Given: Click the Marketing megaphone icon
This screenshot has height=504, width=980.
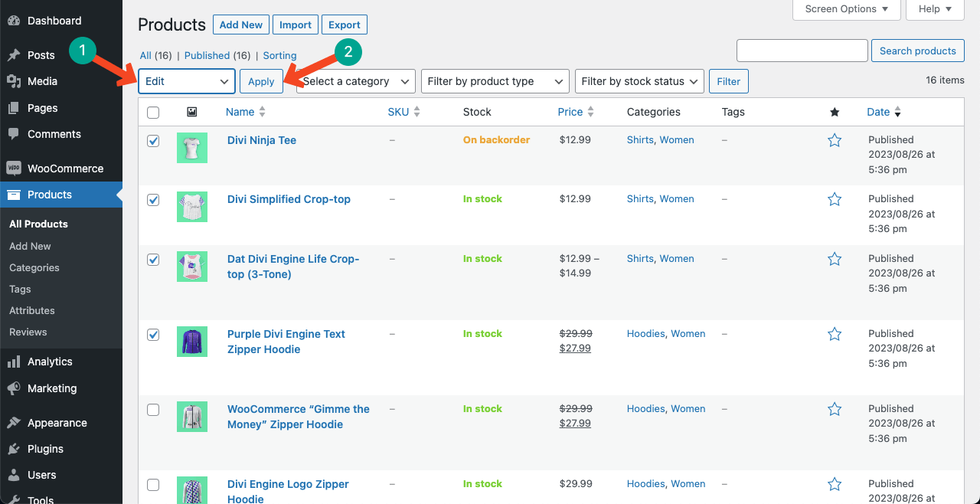Looking at the screenshot, I should coord(14,388).
